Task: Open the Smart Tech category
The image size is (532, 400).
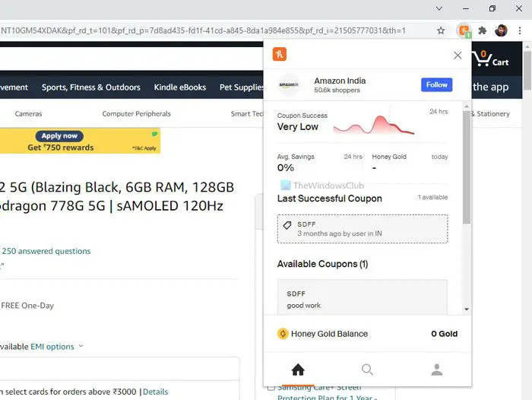Action: (x=247, y=114)
